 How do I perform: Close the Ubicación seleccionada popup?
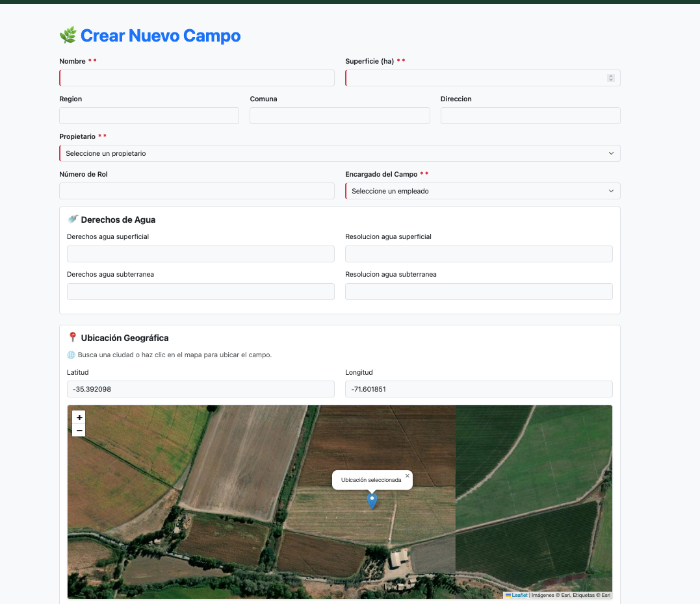(x=408, y=474)
